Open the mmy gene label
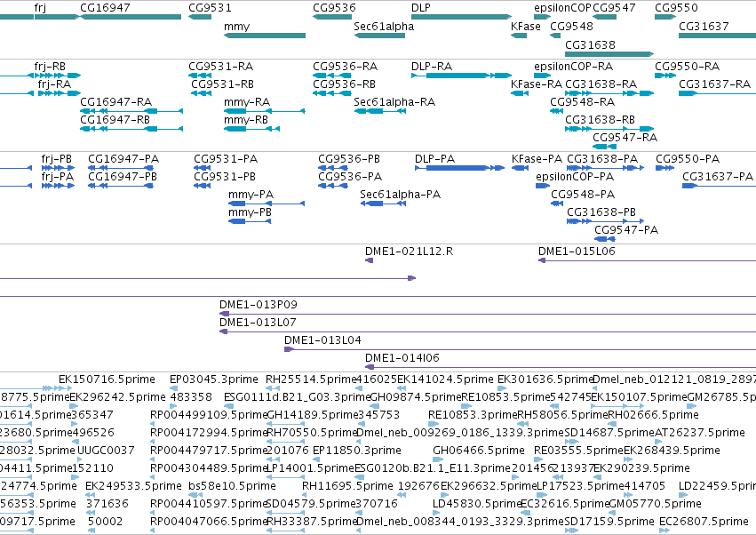 [x=236, y=27]
